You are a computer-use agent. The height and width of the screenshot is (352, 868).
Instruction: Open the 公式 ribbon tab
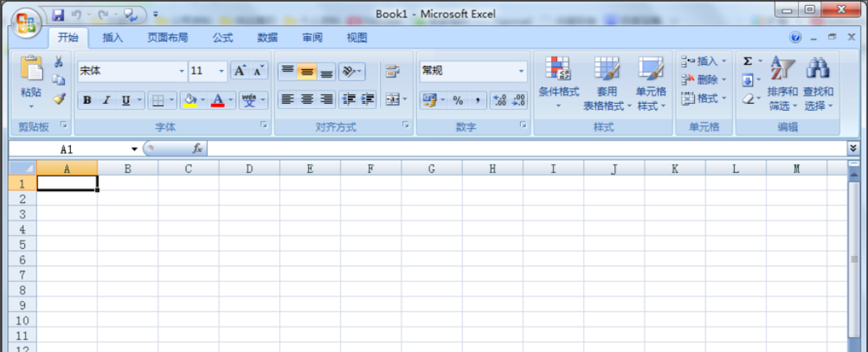click(222, 38)
